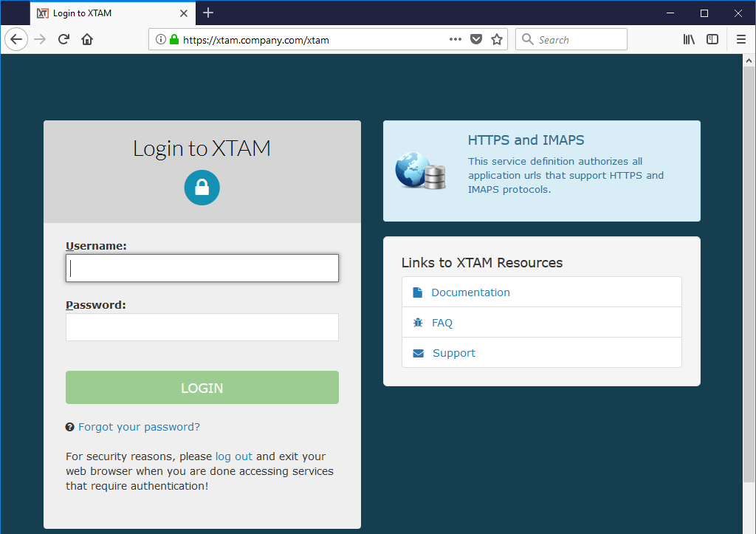Open the page actions menu with the three dots

click(x=455, y=39)
